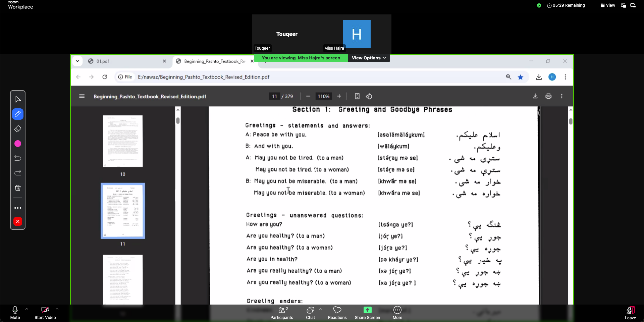Image resolution: width=644 pixels, height=322 pixels.
Task: Click the 110% zoom level field
Action: click(323, 96)
